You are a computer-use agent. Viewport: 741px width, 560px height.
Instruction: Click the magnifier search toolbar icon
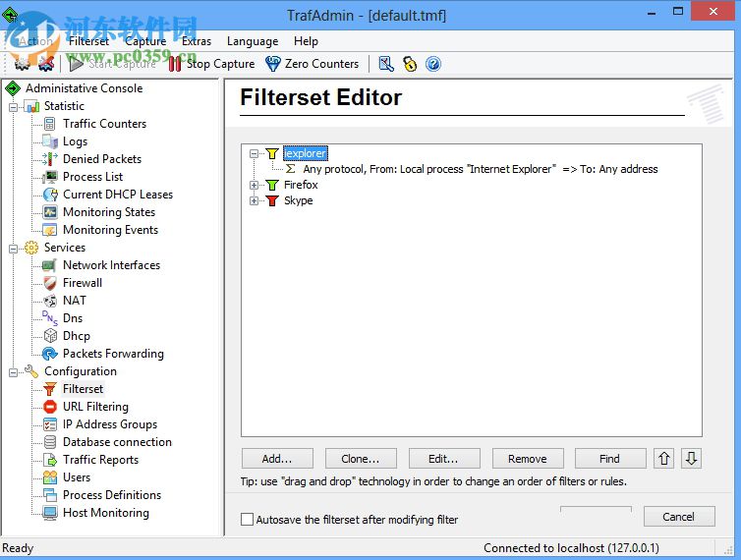tap(386, 64)
